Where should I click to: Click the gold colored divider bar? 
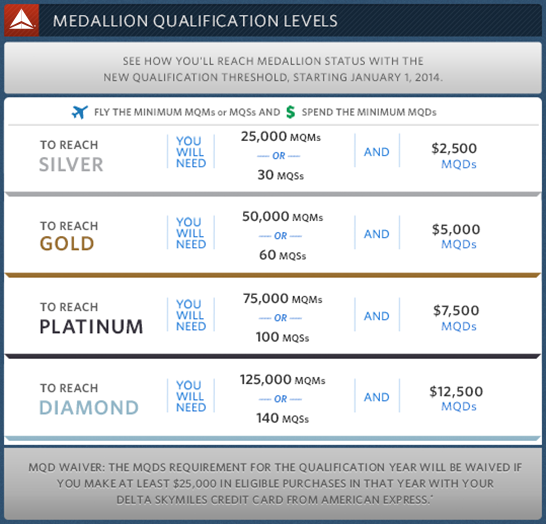click(x=273, y=275)
